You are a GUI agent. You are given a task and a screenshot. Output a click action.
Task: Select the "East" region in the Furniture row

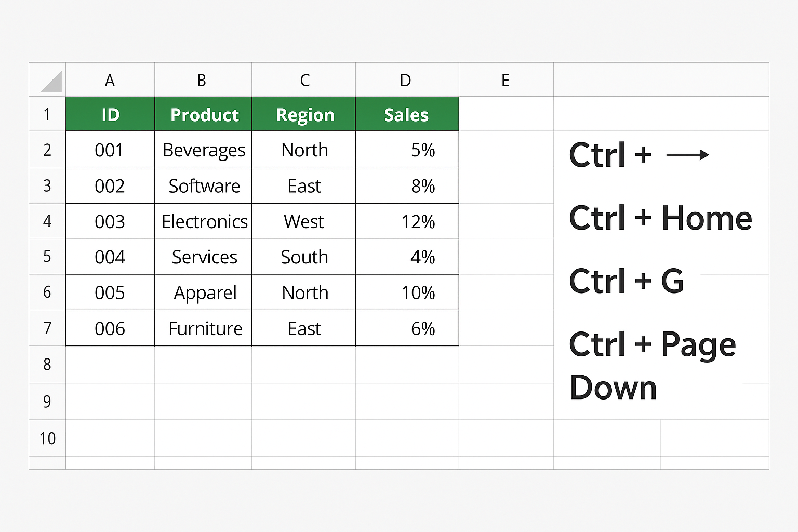point(304,328)
